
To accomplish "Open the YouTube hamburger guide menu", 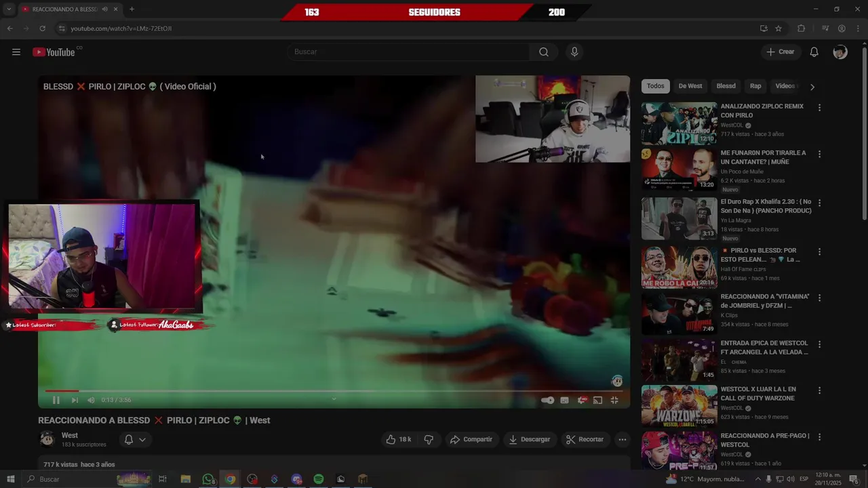I will 16,52.
